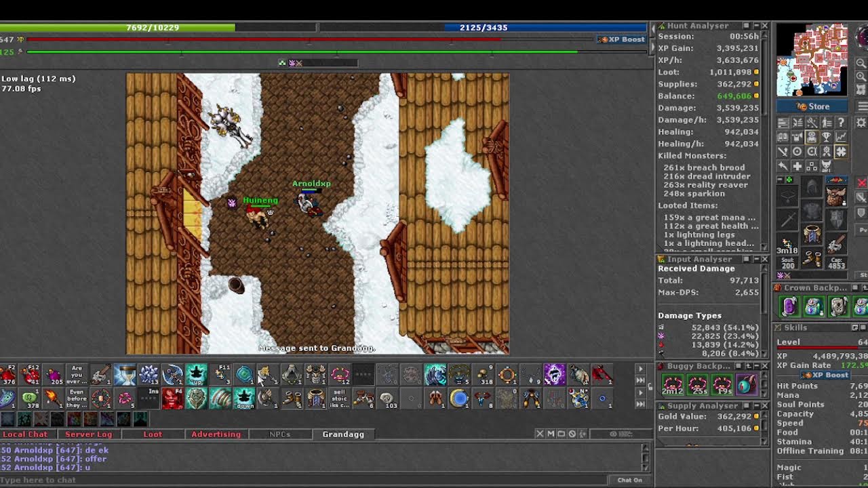
Task: Open the channel list icon in the chat bar
Action: (x=561, y=434)
